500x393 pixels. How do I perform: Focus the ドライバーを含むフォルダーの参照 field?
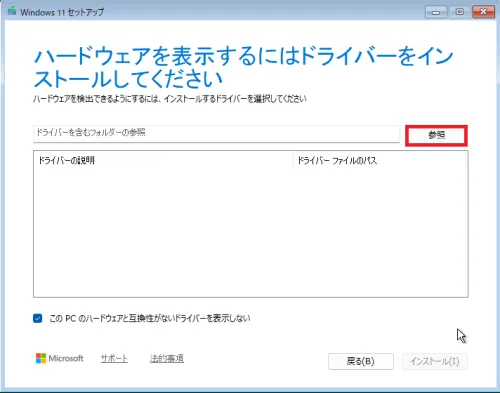(x=216, y=134)
